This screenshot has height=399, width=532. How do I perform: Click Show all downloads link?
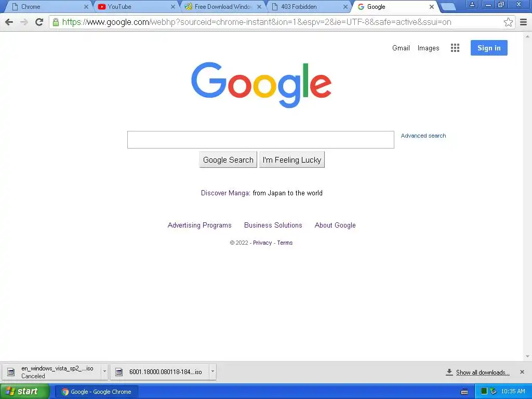[x=483, y=373]
